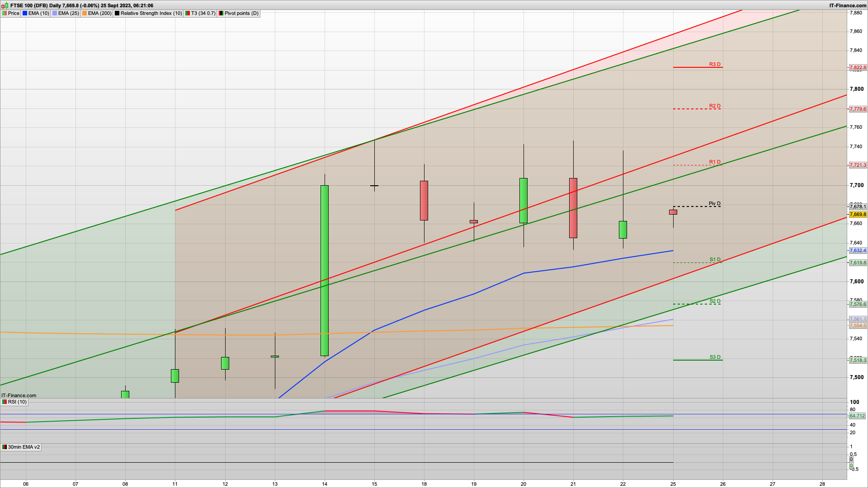The image size is (868, 488).
Task: Select the Price legend button
Action: [x=11, y=13]
